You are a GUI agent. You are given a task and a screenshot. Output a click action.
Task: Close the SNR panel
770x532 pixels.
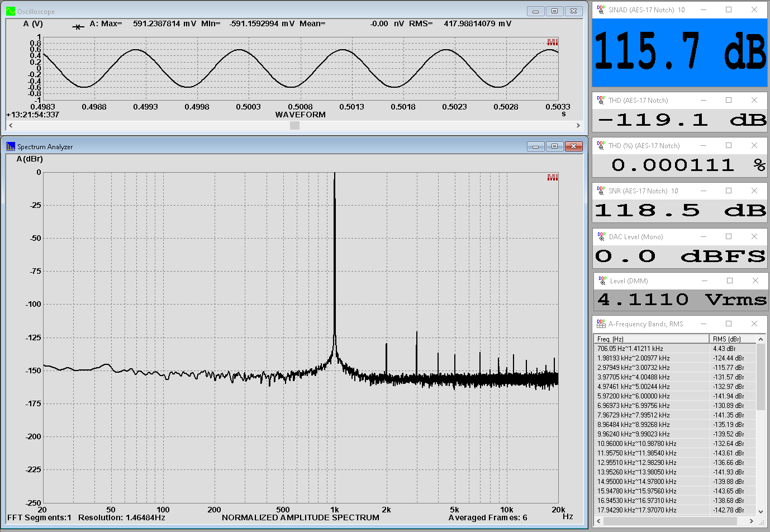[754, 191]
